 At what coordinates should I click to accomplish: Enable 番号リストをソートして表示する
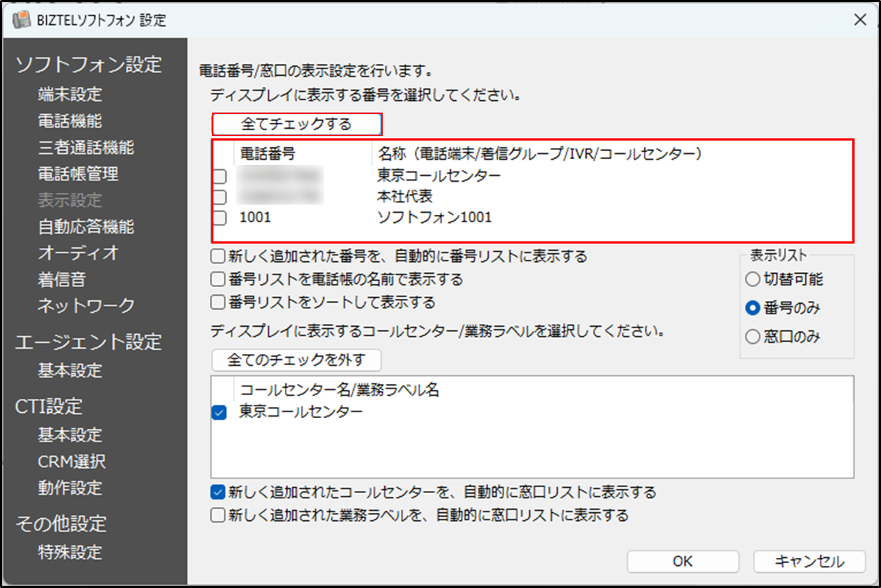click(x=217, y=302)
